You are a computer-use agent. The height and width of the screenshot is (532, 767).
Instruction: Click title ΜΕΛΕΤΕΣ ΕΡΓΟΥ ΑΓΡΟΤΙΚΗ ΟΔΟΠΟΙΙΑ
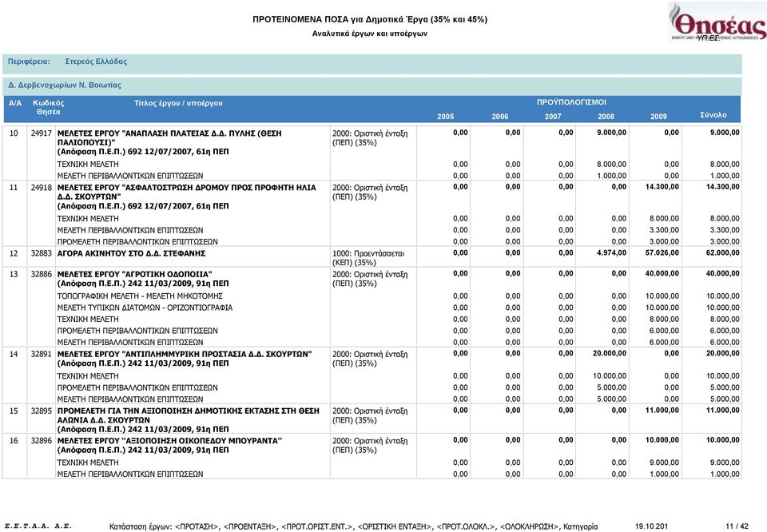134,274
